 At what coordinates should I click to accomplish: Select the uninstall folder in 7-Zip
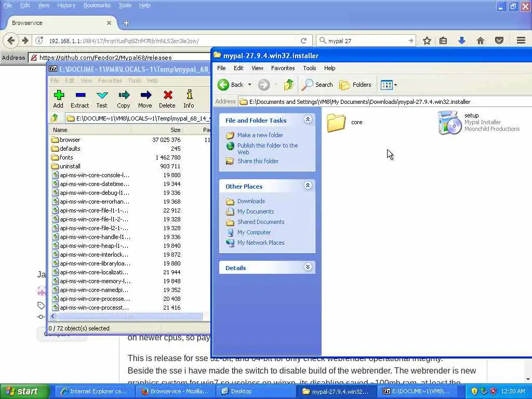(x=66, y=166)
